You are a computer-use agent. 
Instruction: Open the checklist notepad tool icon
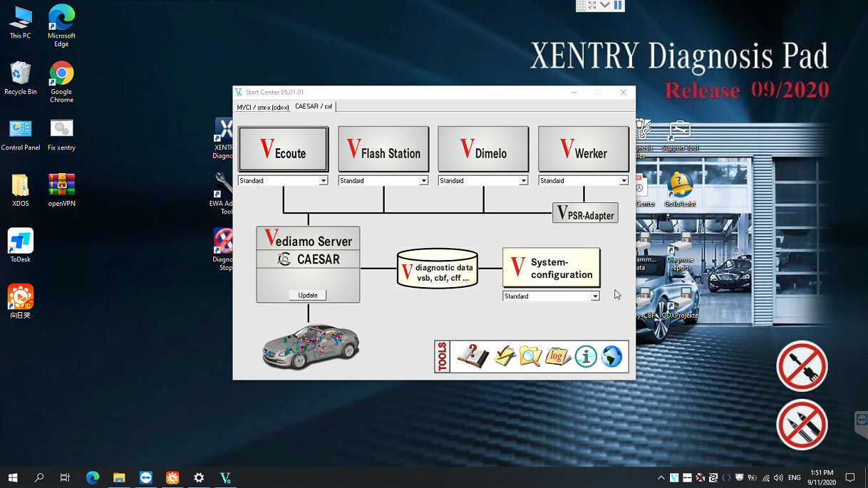click(x=505, y=355)
